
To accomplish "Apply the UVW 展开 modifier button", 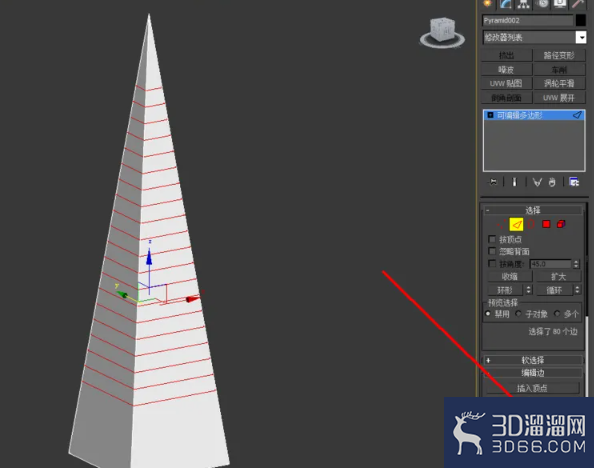I will 559,98.
